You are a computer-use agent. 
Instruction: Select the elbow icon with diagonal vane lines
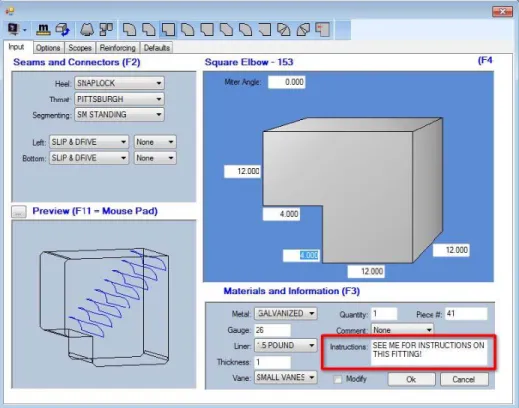pyautogui.click(x=284, y=29)
